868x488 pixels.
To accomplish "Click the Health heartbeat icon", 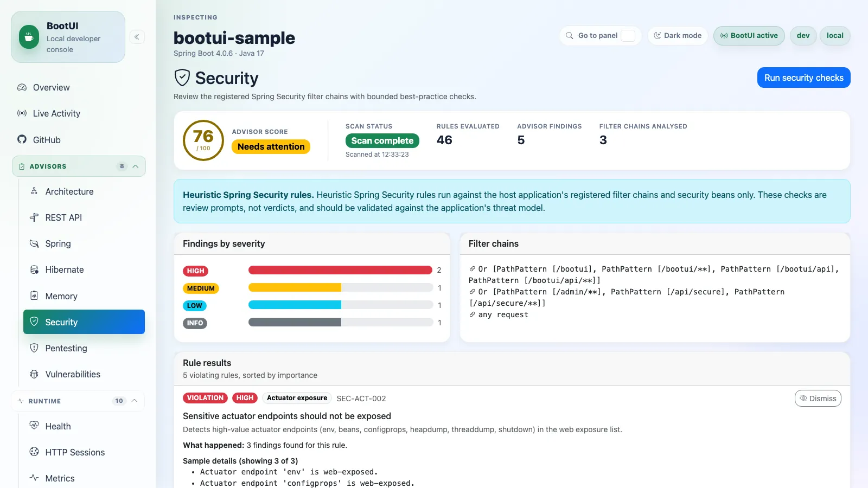I will [34, 426].
